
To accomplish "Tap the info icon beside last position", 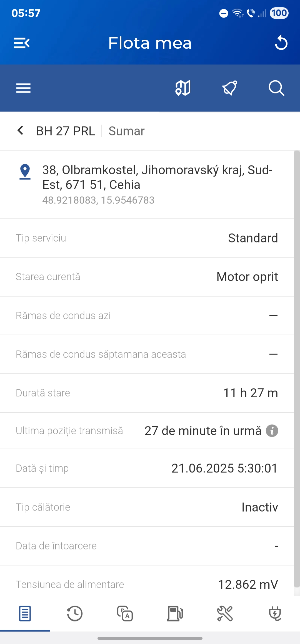I will pos(272,431).
